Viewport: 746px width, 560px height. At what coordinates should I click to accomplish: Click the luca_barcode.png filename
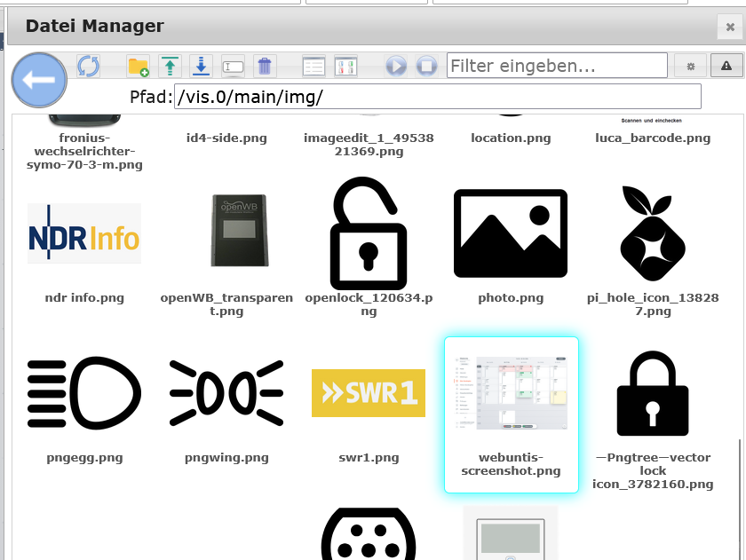653,138
